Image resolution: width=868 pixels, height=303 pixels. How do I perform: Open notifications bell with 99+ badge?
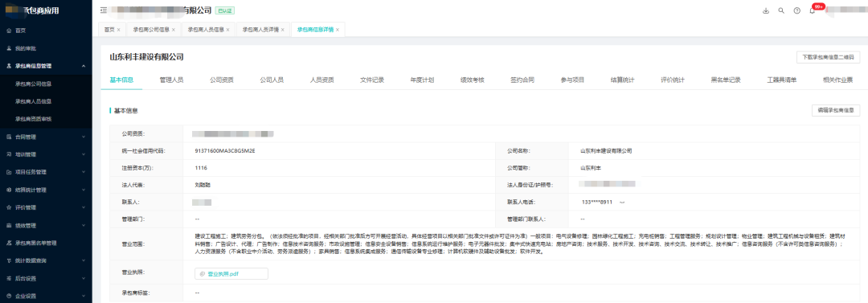click(x=813, y=10)
